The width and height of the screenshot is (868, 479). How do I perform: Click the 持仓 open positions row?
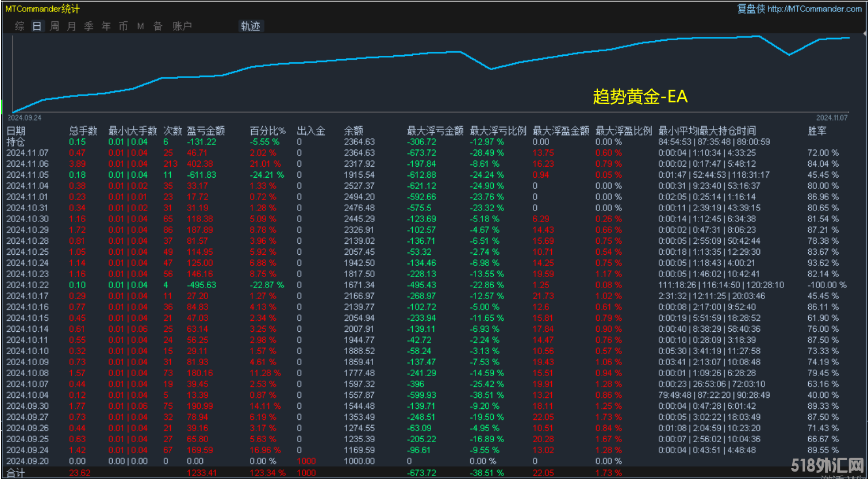(x=16, y=142)
